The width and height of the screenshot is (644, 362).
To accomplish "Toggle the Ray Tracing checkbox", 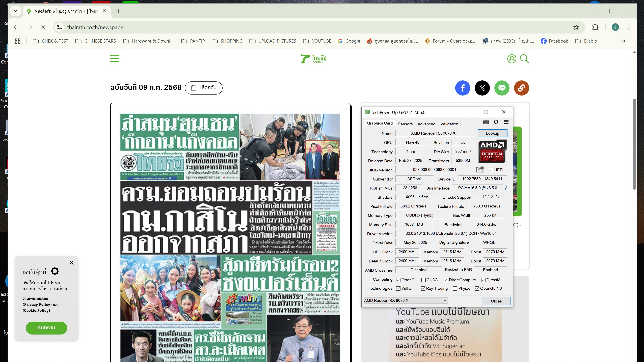I will (x=423, y=288).
